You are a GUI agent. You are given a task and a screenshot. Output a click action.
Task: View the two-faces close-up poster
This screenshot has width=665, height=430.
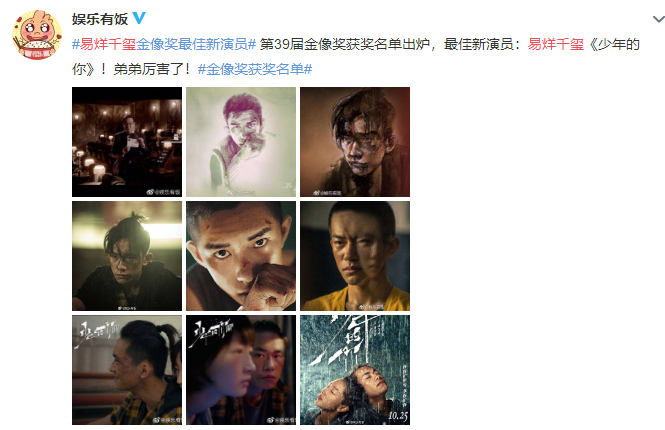(241, 370)
